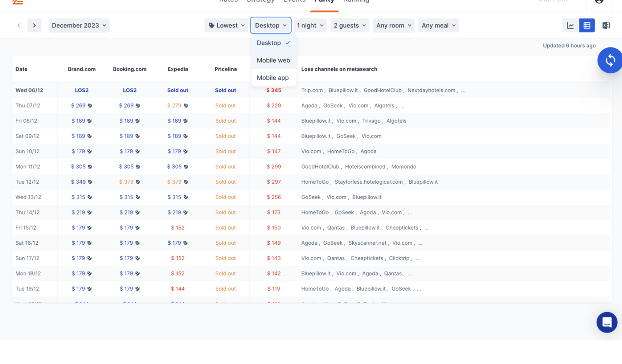Click tag icon beside Brand.com $ 219 on Thu 14/12
The height and width of the screenshot is (364, 622).
[x=89, y=212]
